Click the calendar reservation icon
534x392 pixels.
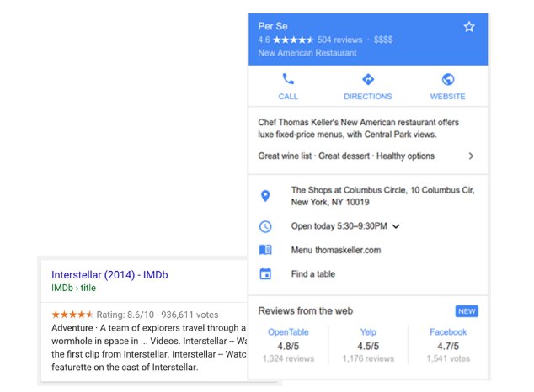click(265, 273)
